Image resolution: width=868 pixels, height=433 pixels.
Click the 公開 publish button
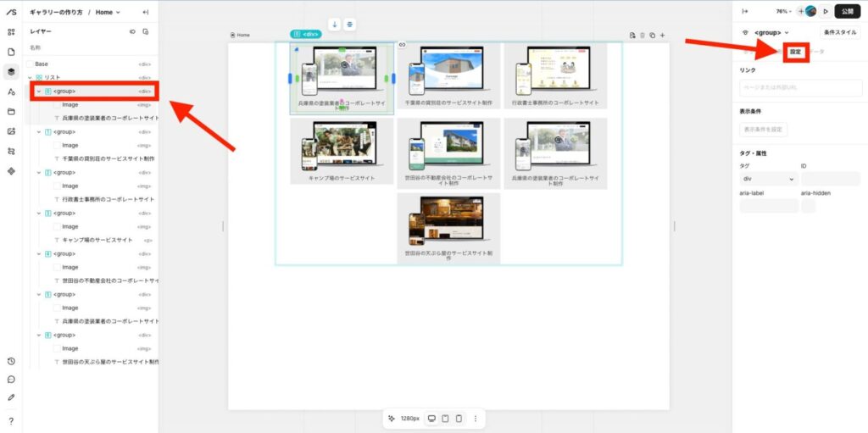[x=848, y=12]
